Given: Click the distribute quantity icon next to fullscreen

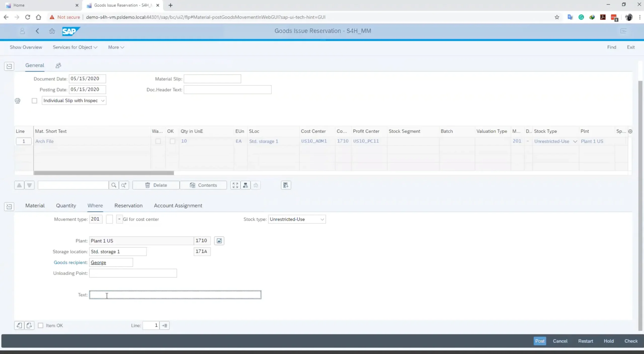Looking at the screenshot, I should pos(245,185).
